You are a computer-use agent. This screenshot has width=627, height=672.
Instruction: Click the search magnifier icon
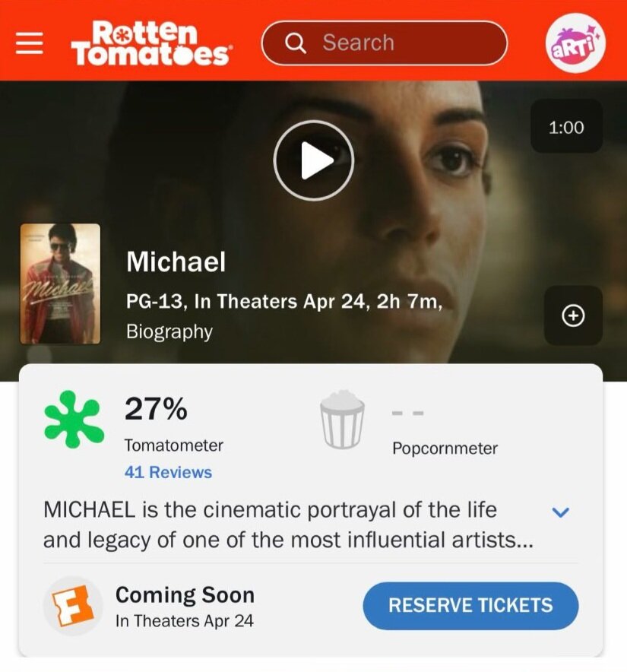click(x=295, y=43)
